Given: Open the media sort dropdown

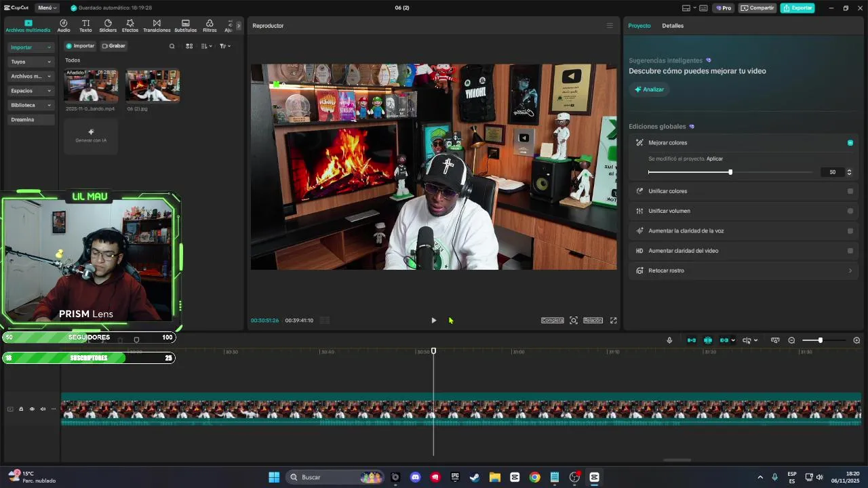Looking at the screenshot, I should 206,46.
